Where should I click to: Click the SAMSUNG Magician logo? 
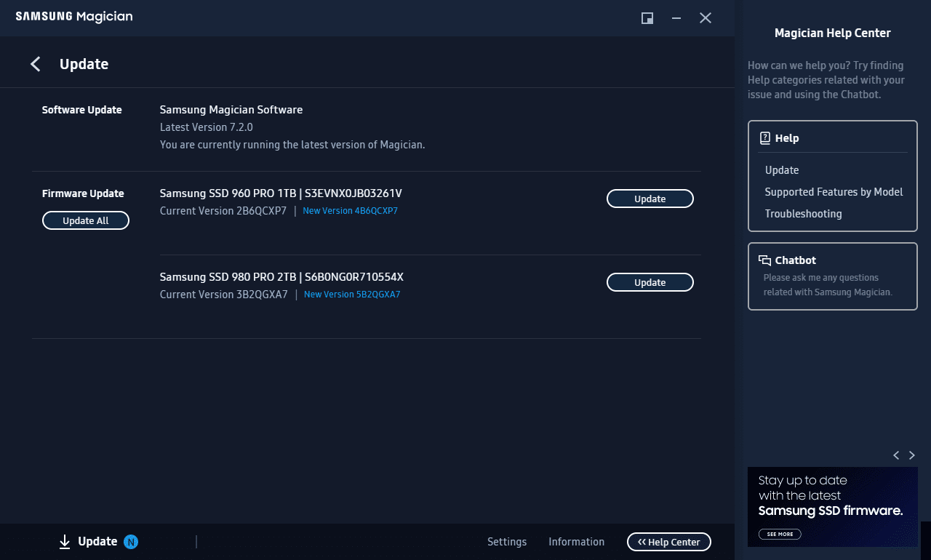73,16
